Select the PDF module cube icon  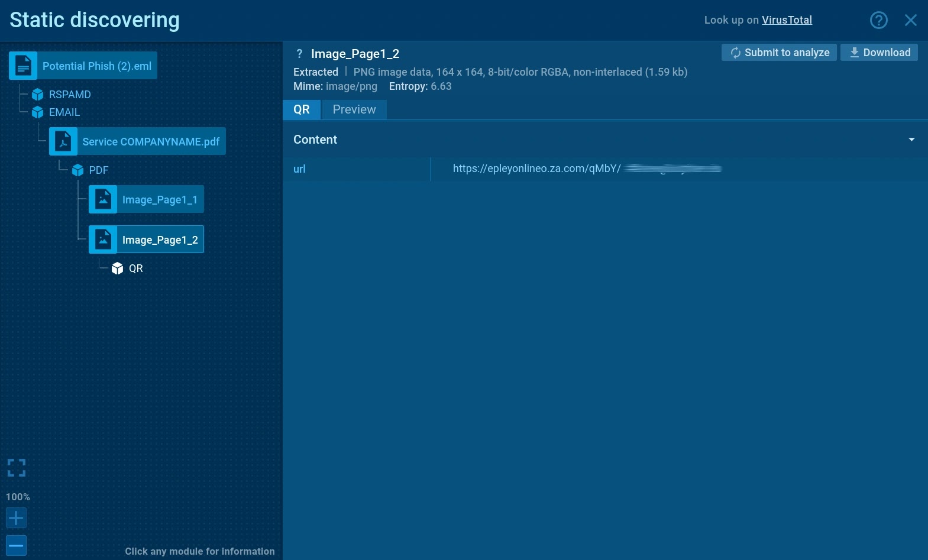click(x=77, y=170)
